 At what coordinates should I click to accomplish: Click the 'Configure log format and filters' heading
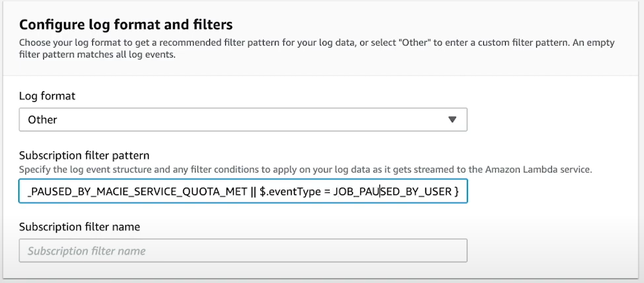coord(126,25)
